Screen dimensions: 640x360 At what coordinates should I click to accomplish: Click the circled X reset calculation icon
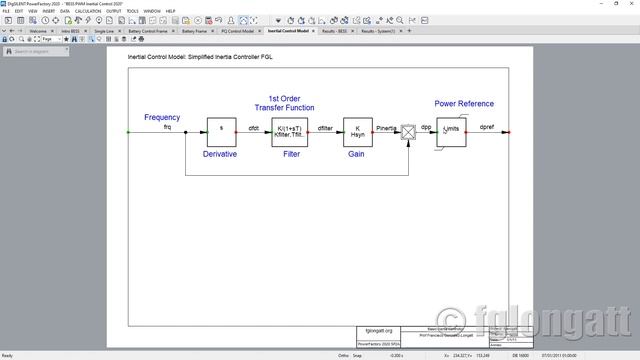(x=198, y=20)
